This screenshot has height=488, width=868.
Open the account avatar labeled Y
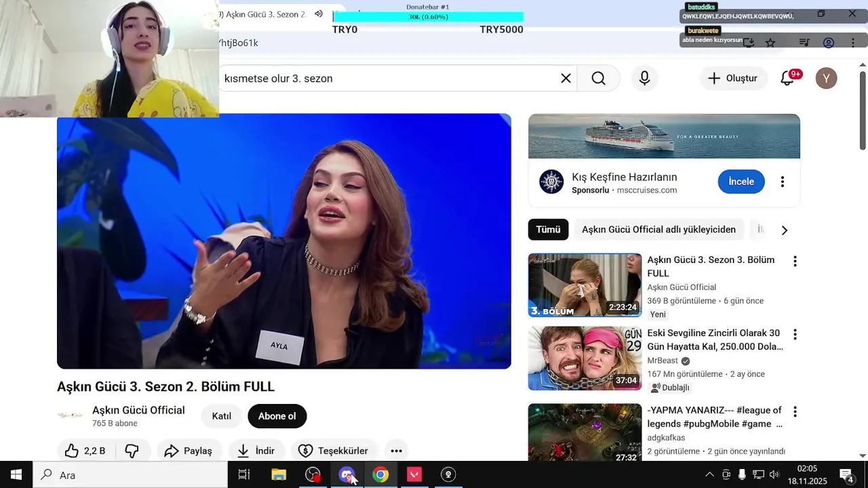click(x=826, y=79)
